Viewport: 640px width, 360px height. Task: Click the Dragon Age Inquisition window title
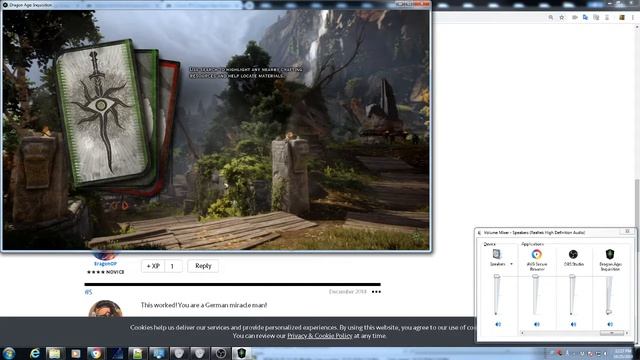click(x=31, y=5)
